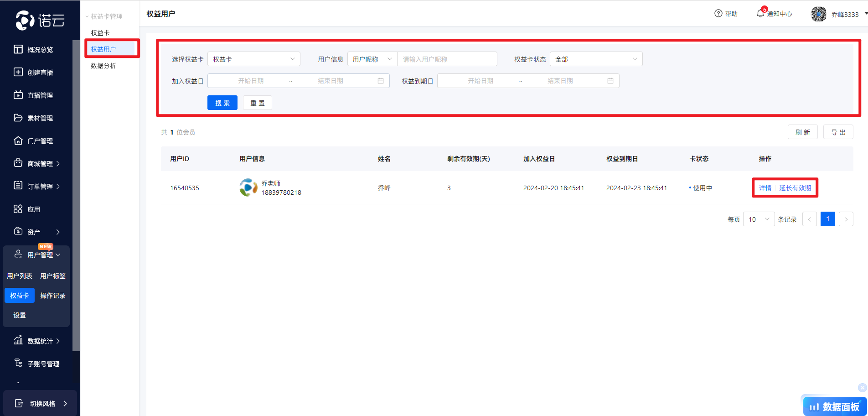868x416 pixels.
Task: Select 操作记录 under 用户管理
Action: (x=53, y=296)
